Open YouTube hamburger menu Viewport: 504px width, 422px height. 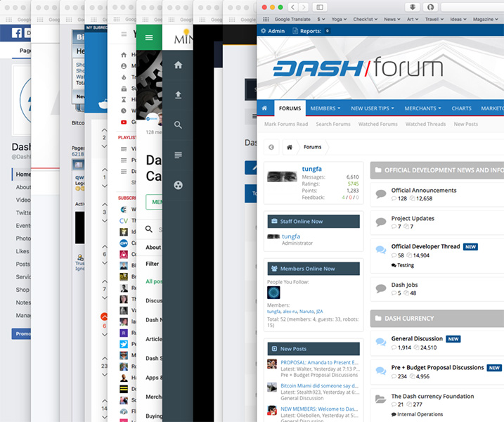(x=124, y=34)
